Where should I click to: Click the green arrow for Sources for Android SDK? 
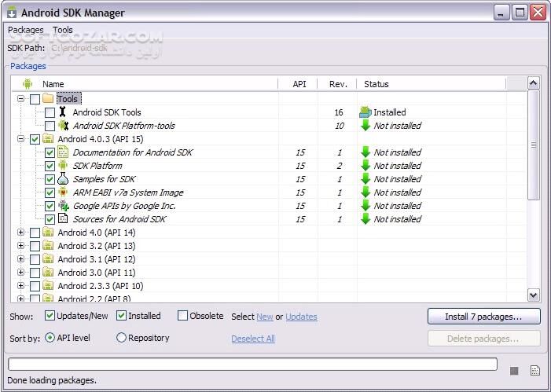point(365,219)
